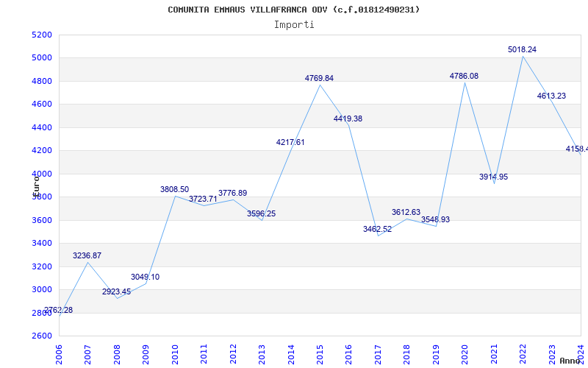Select data label 4613.23
The height and width of the screenshot is (368, 588).
pos(552,96)
